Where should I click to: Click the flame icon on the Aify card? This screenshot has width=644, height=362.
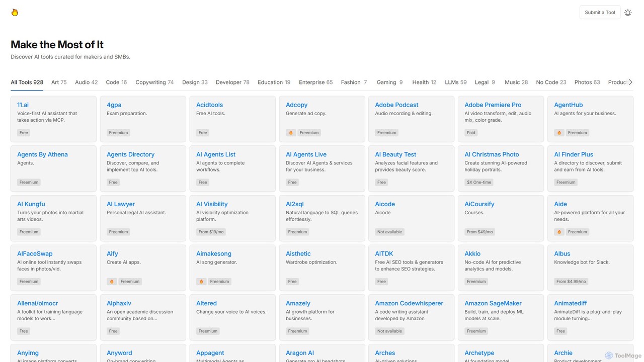(112, 282)
